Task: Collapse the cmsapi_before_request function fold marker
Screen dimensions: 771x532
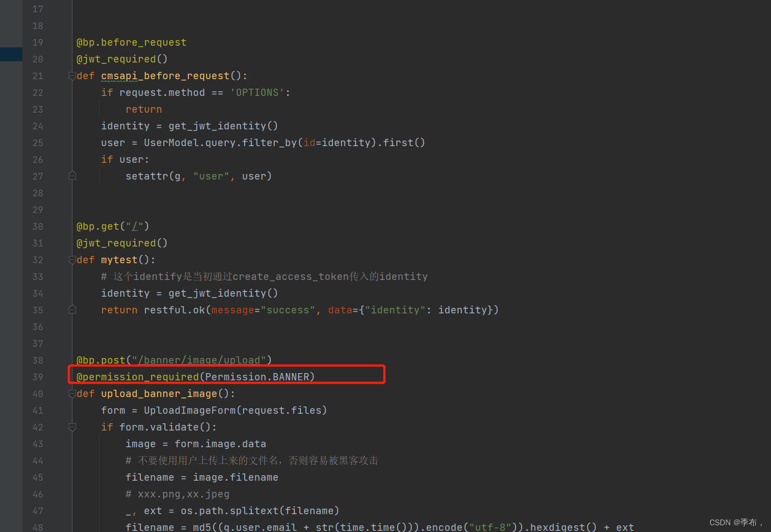Action: click(x=72, y=76)
